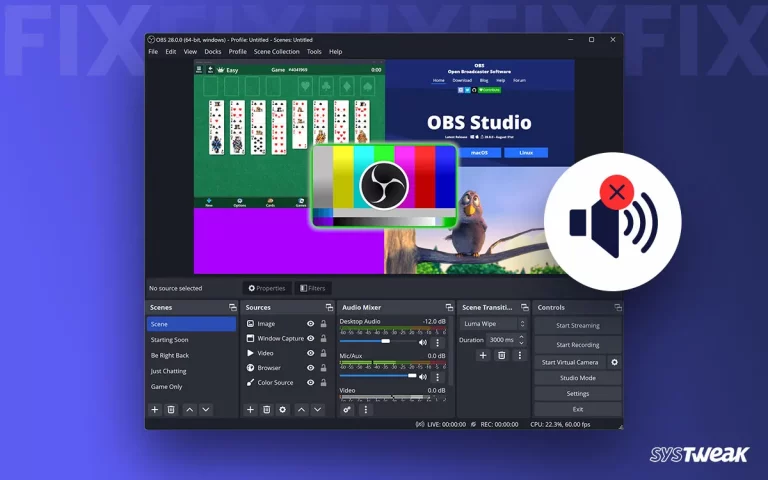Remove the scene transition trash icon
The height and width of the screenshot is (480, 768).
tap(502, 355)
